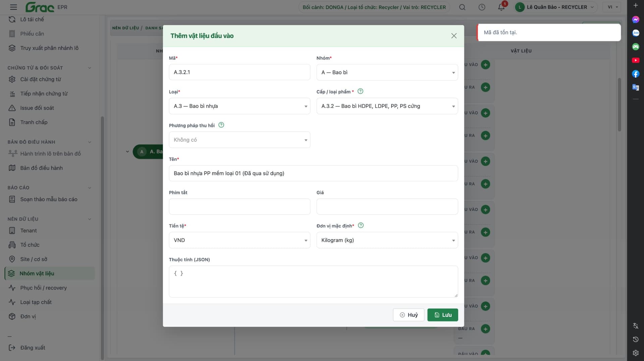Open Google Translate sidebar shortcut

point(635,87)
